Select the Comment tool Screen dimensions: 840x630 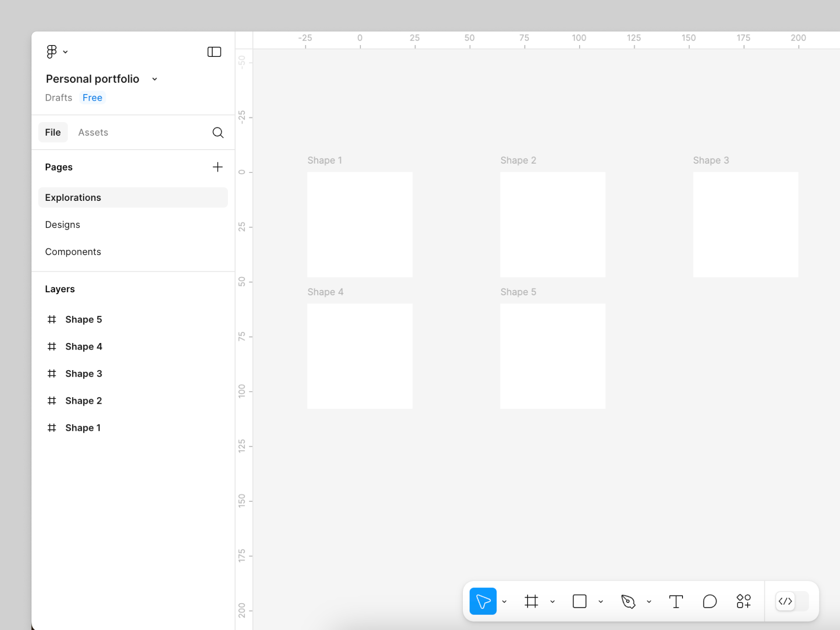(709, 601)
